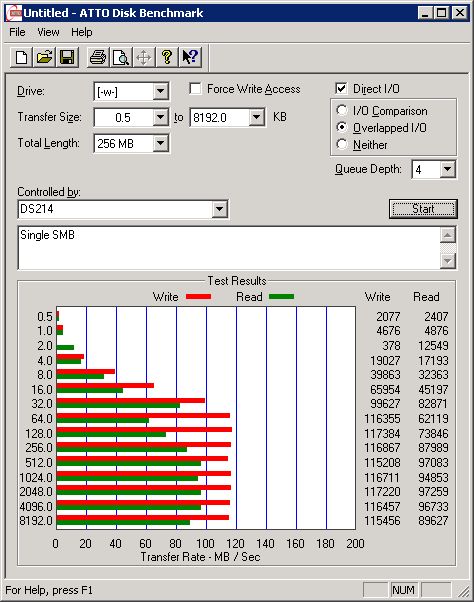Click the New document toolbar icon
This screenshot has width=474, height=602.
tap(21, 58)
